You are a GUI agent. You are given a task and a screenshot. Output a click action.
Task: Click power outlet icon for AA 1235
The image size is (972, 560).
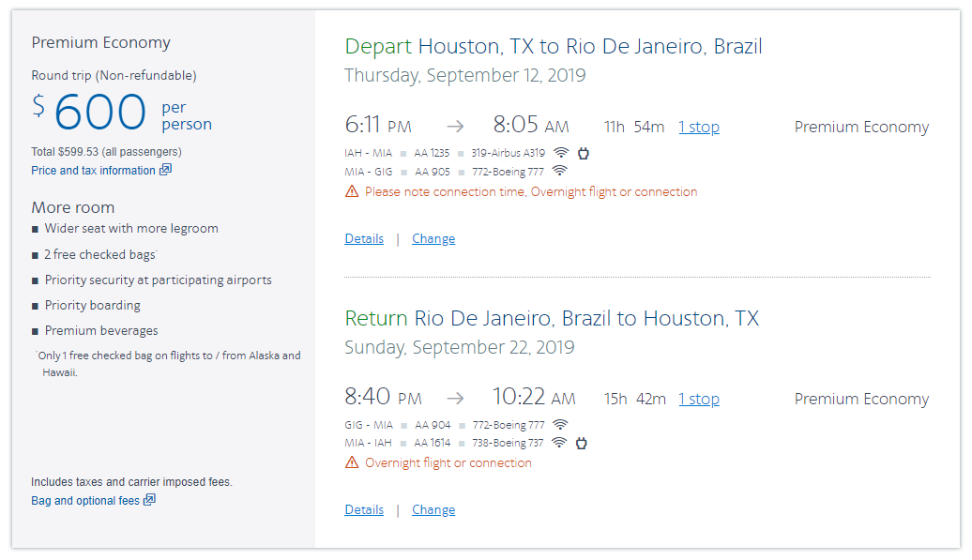pos(583,153)
